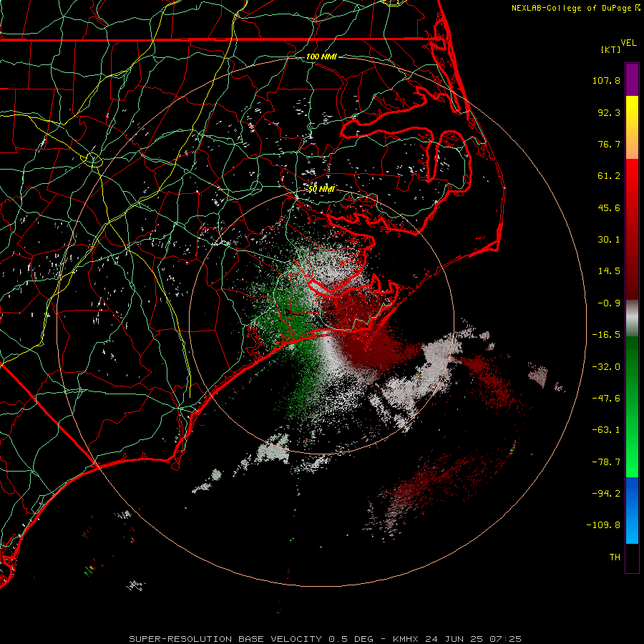Click the [KT] units label
This screenshot has height=644, width=644.
pyautogui.click(x=611, y=49)
